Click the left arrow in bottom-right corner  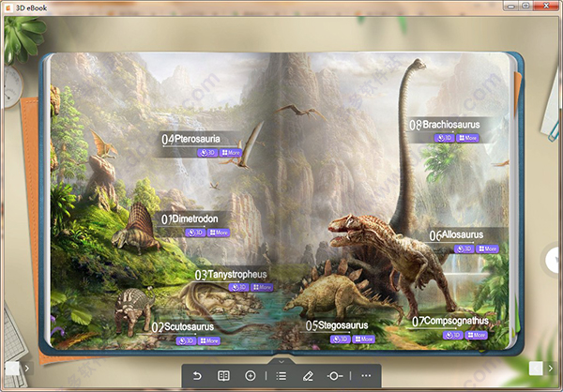tap(536, 369)
